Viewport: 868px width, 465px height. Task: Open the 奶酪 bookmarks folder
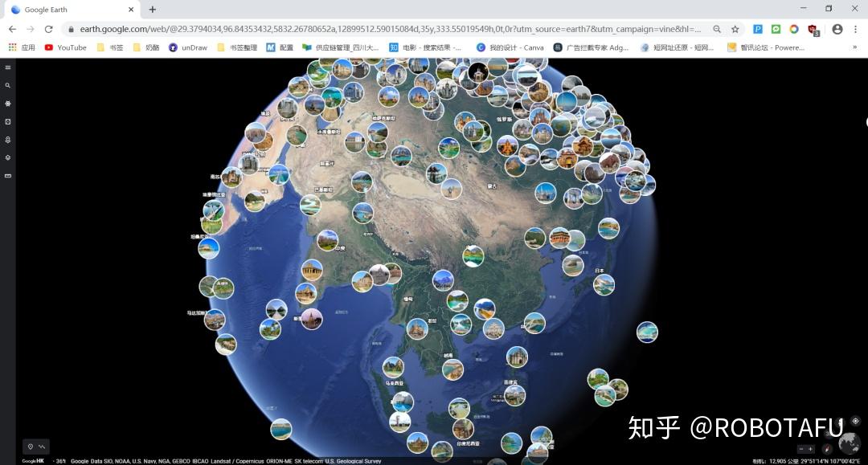coord(148,47)
